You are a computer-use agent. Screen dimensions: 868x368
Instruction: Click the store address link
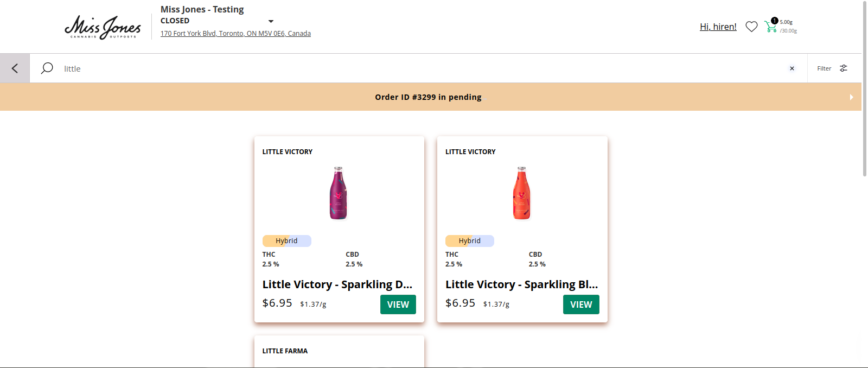[235, 34]
